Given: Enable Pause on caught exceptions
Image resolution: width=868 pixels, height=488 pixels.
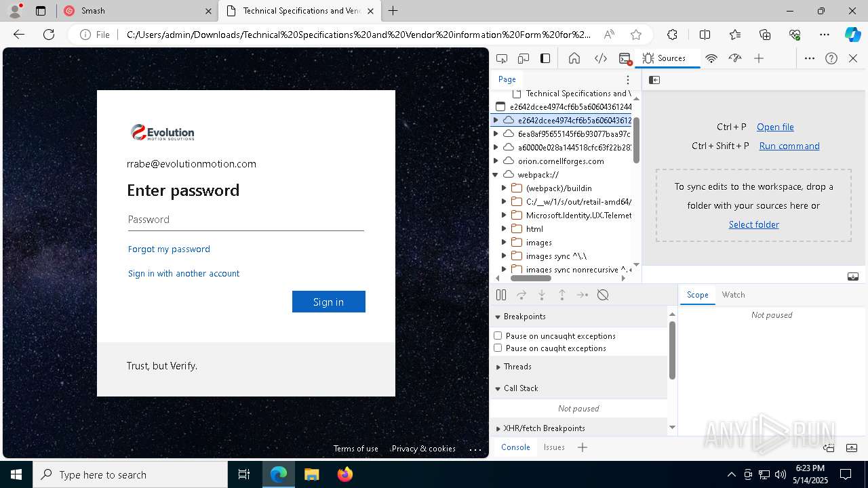Looking at the screenshot, I should pyautogui.click(x=498, y=348).
